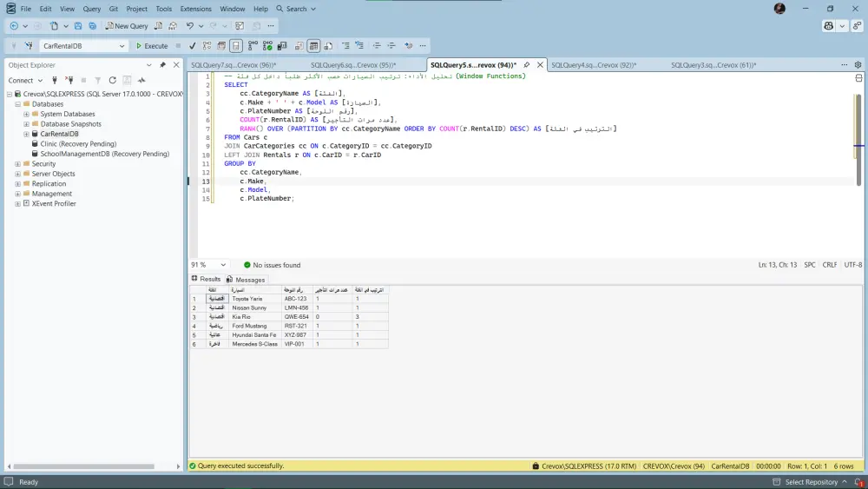Open the Object Explorer window options arrow

pyautogui.click(x=149, y=65)
